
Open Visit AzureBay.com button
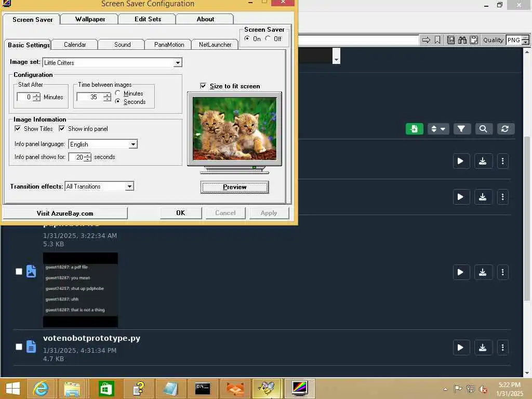point(65,213)
